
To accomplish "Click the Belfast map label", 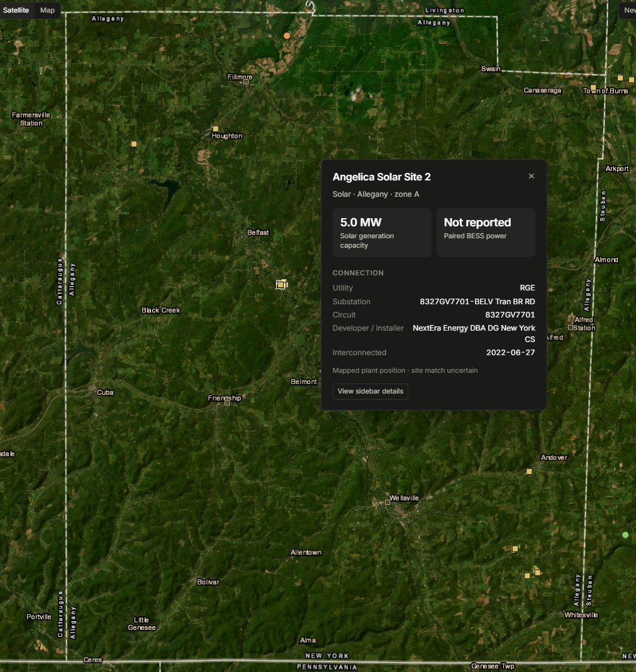I will pos(258,233).
